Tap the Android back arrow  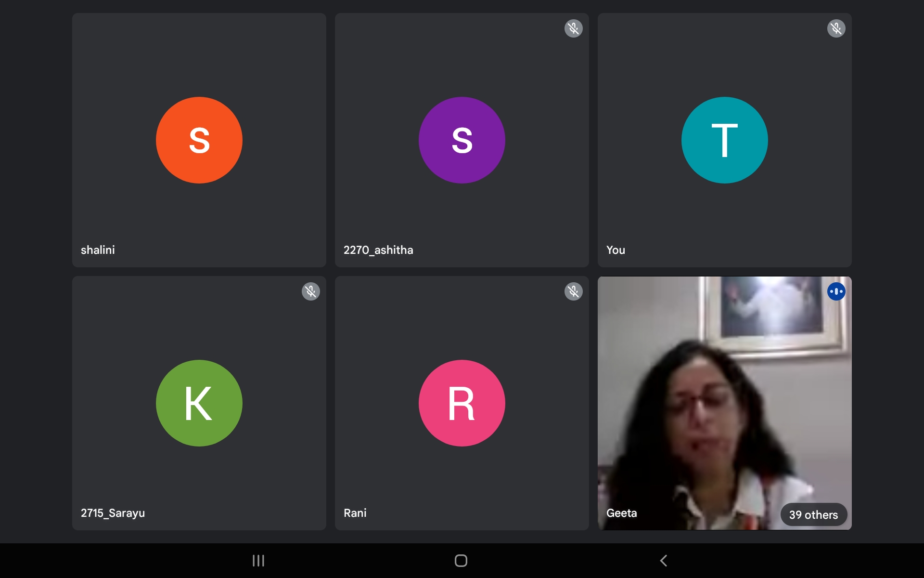(664, 561)
